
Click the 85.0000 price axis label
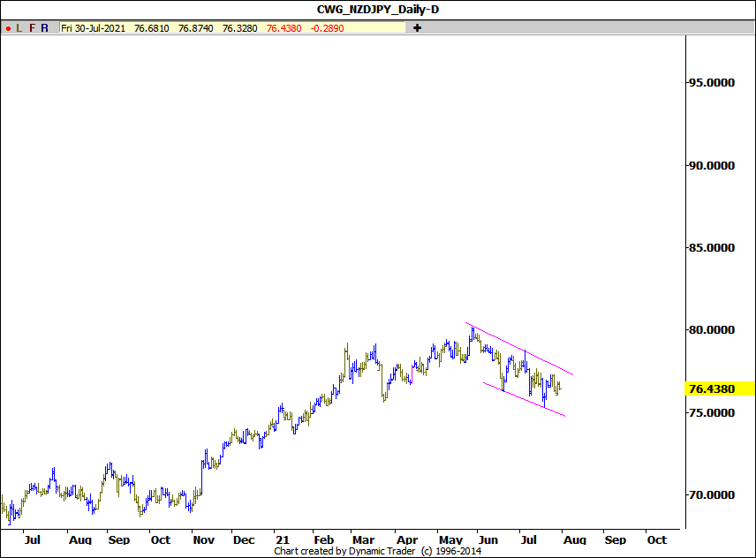tap(712, 248)
